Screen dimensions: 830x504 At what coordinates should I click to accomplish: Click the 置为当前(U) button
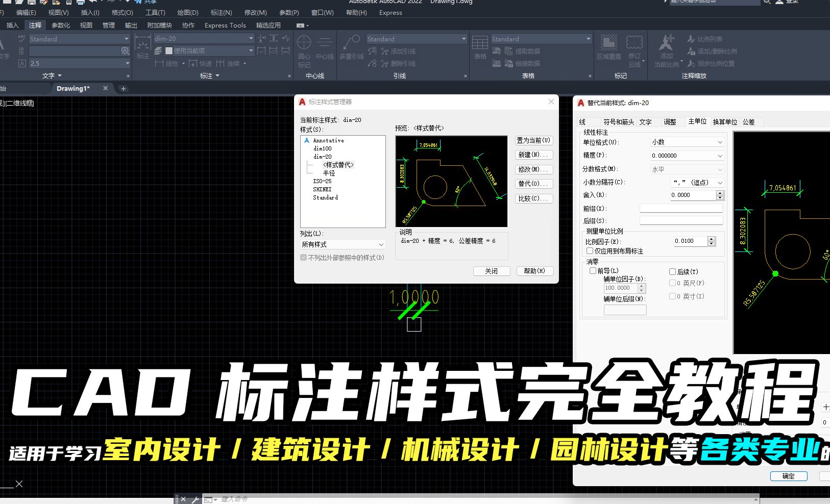[x=533, y=140]
